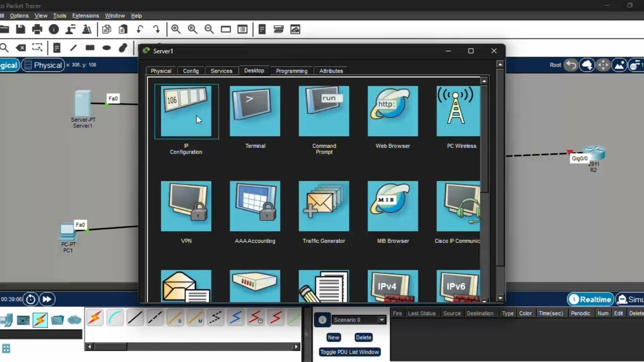Switch to Server1 Physical tab

coord(161,71)
